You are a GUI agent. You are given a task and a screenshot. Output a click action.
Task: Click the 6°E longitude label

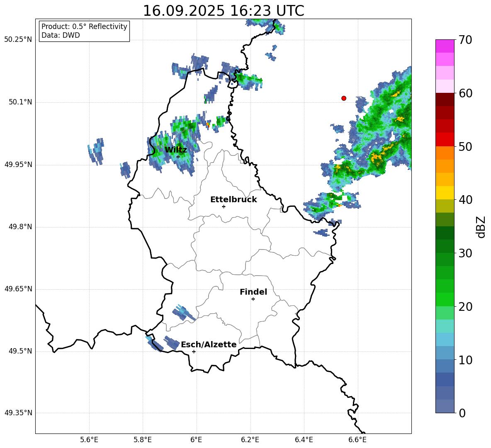[x=196, y=440]
